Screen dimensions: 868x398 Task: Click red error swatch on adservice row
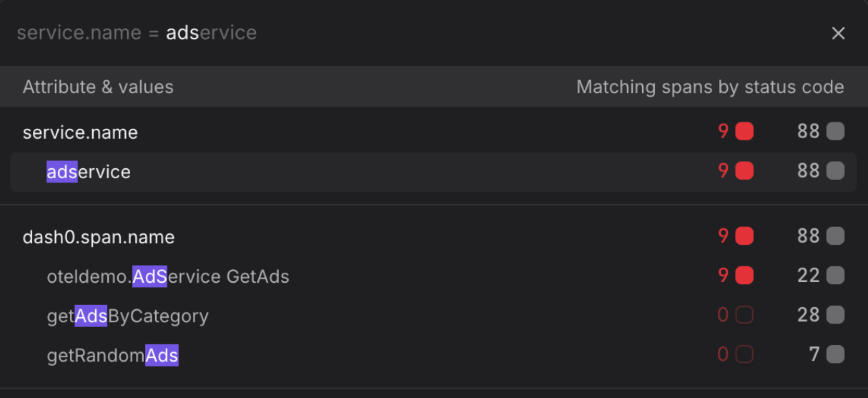point(744,171)
